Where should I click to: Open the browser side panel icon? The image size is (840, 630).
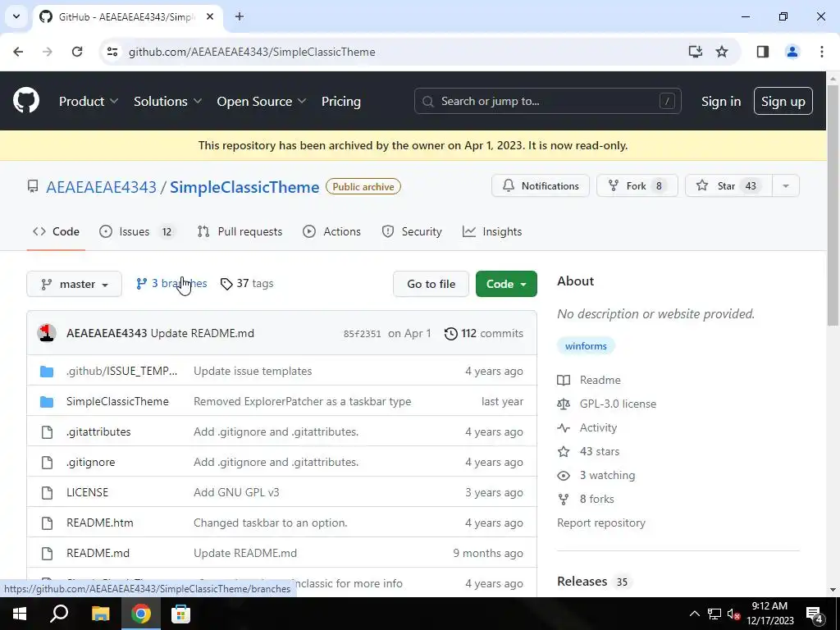pos(763,52)
